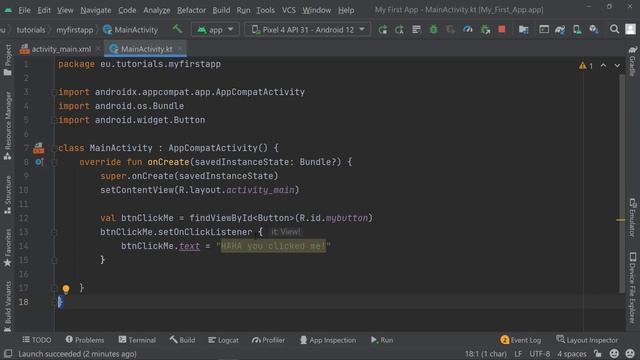Click the Search Everywhere magnifier

pos(614,29)
